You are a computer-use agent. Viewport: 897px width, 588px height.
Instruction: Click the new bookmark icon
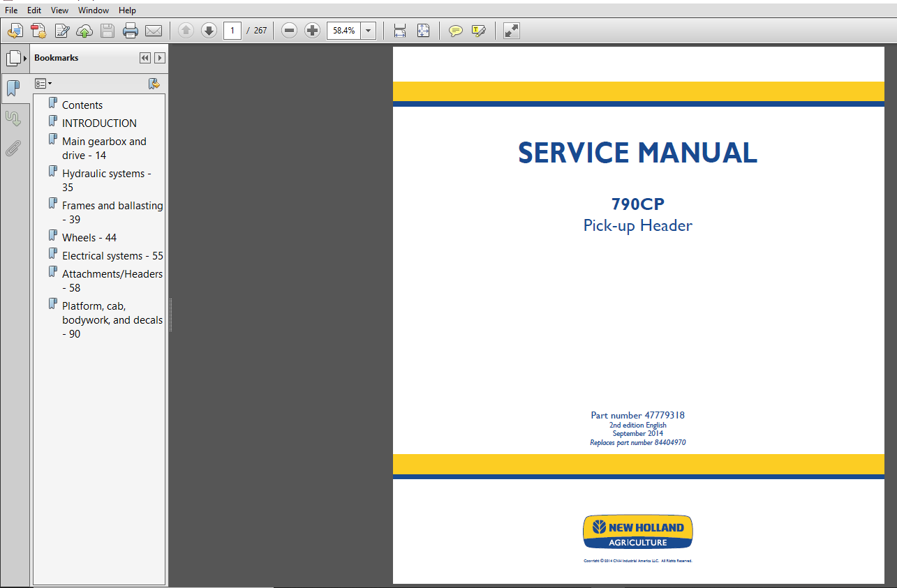point(154,84)
